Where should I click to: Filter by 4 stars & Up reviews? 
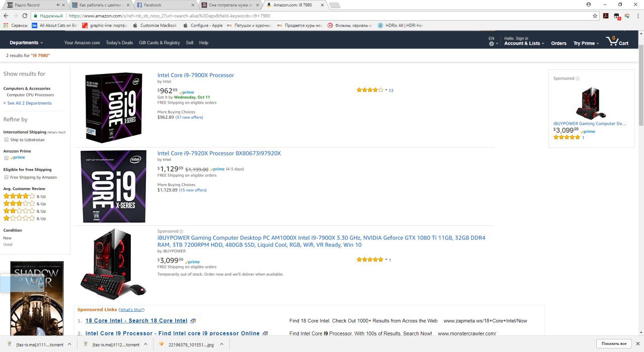[x=25, y=196]
